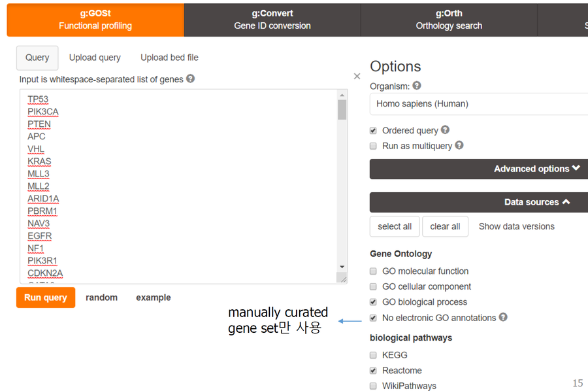Click the Organism help icon
Image resolution: width=588 pixels, height=391 pixels.
(x=417, y=85)
